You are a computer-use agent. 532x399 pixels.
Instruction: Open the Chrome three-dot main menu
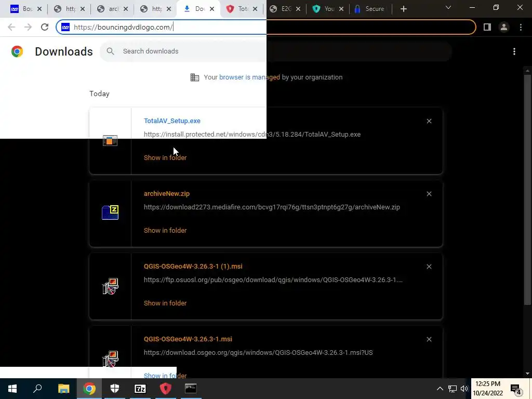click(521, 27)
